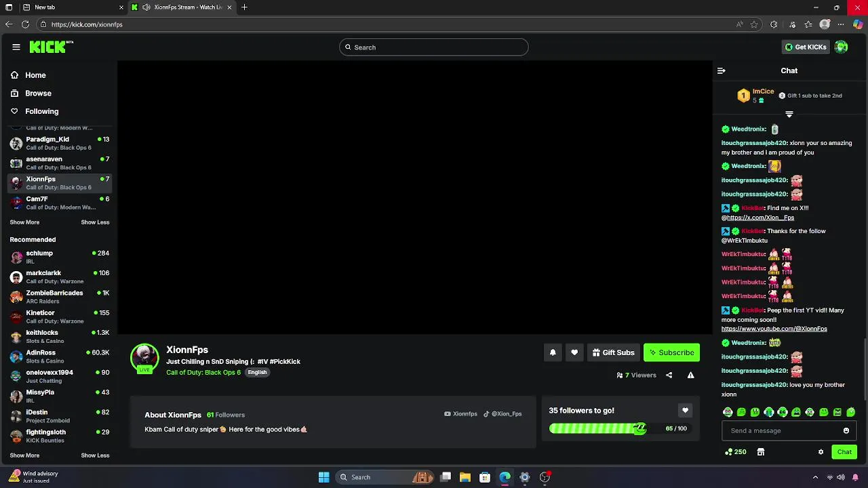Image resolution: width=868 pixels, height=488 pixels.
Task: Click the 250 channel points balance
Action: coord(736,452)
